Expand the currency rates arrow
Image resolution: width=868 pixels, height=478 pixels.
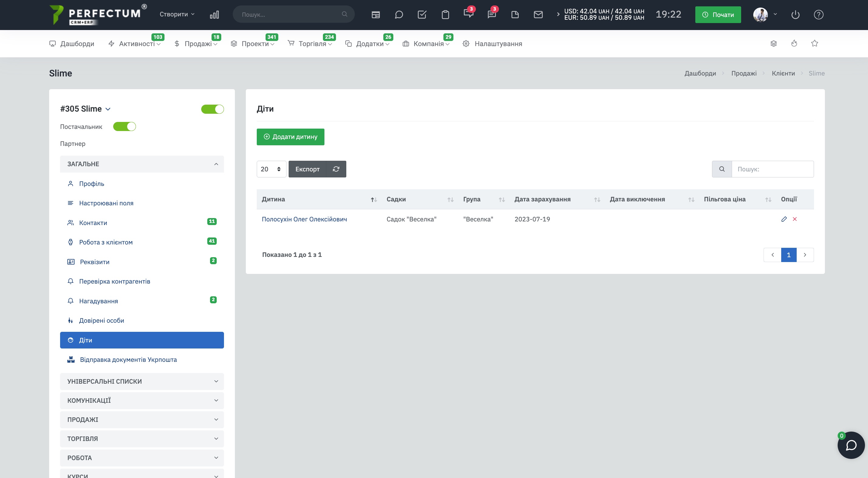coord(558,14)
